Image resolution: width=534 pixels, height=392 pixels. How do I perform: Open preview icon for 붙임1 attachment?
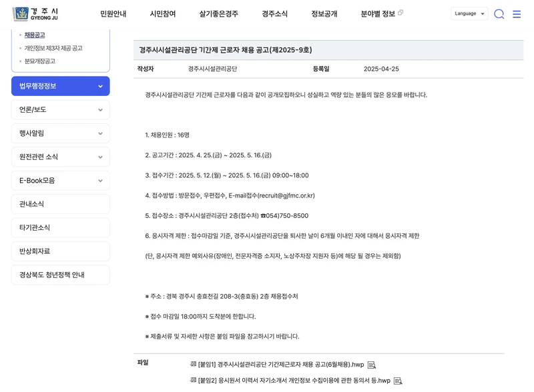[372, 365]
